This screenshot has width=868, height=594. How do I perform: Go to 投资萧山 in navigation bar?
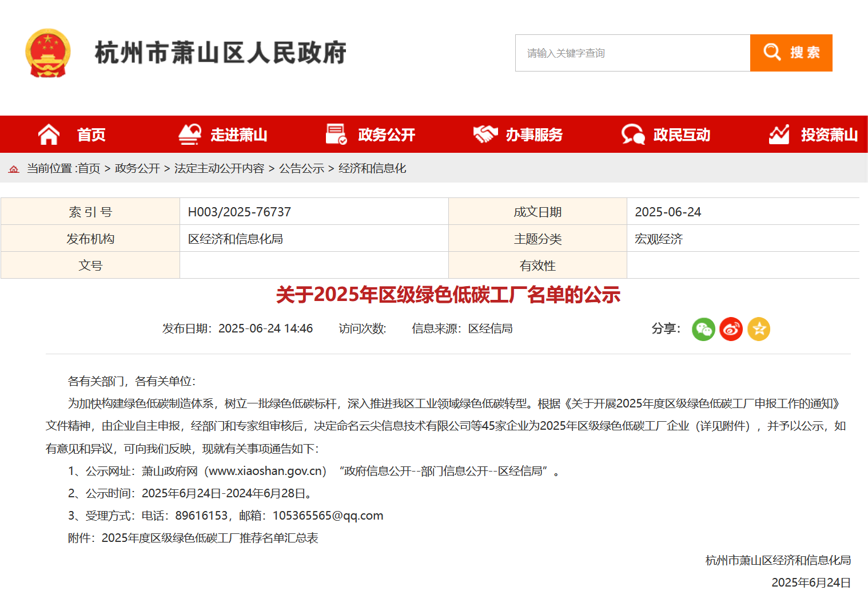coord(829,134)
